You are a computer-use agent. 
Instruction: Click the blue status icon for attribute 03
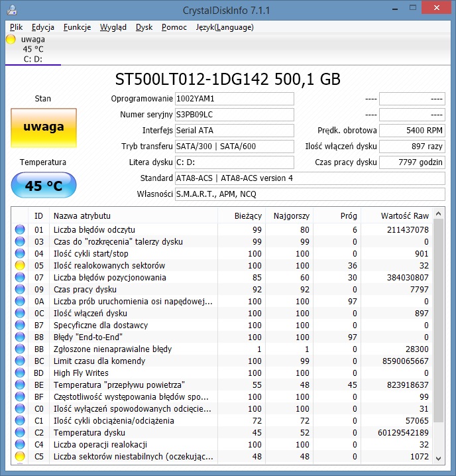pyautogui.click(x=20, y=241)
